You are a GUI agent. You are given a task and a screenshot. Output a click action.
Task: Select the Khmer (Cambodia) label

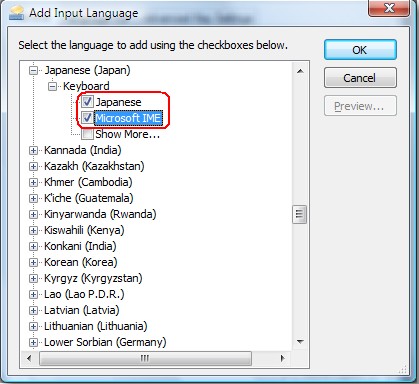tap(88, 182)
